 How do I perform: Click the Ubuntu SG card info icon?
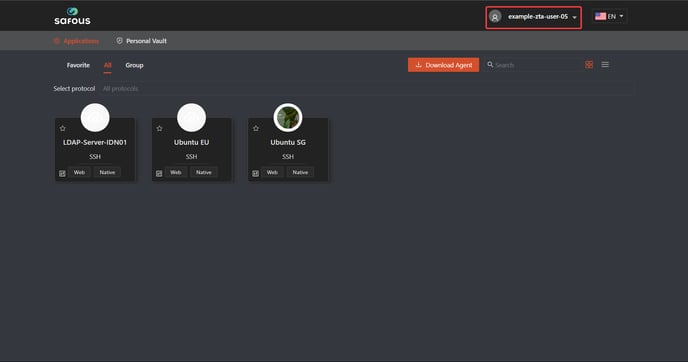click(255, 174)
